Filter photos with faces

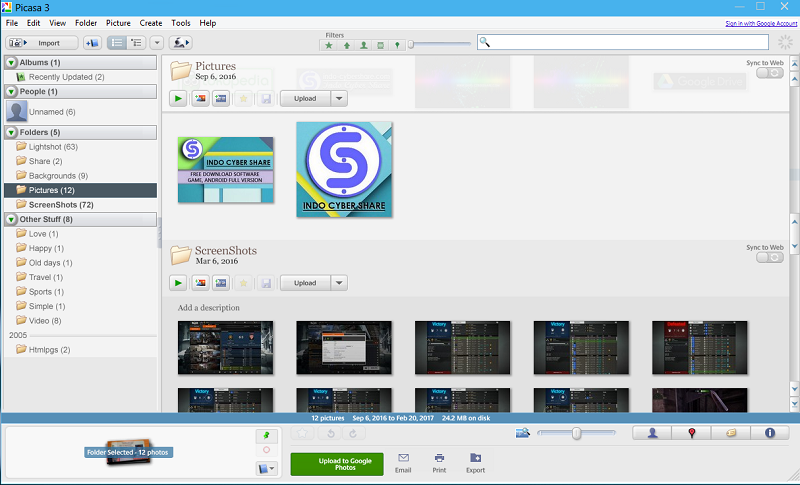[363, 45]
